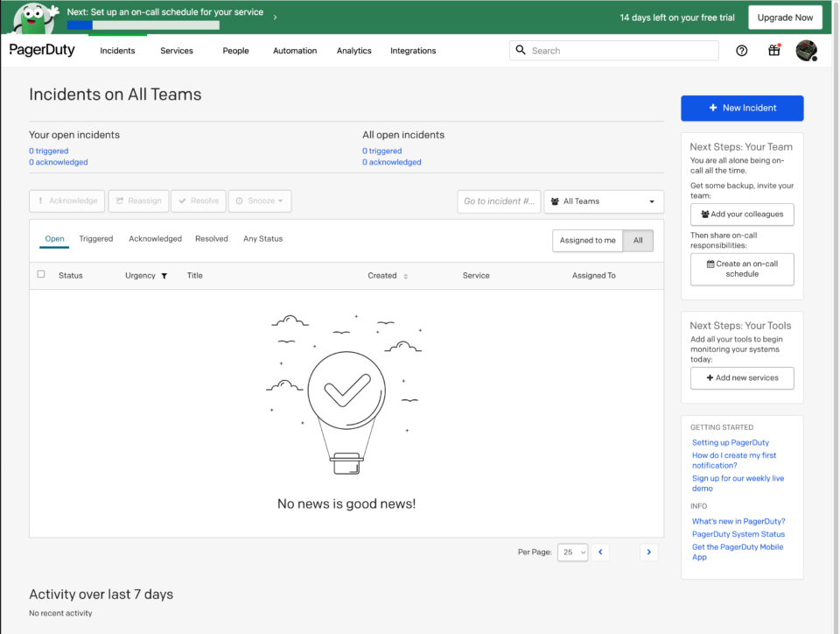Open the user avatar menu
This screenshot has height=634, width=840.
click(x=805, y=50)
